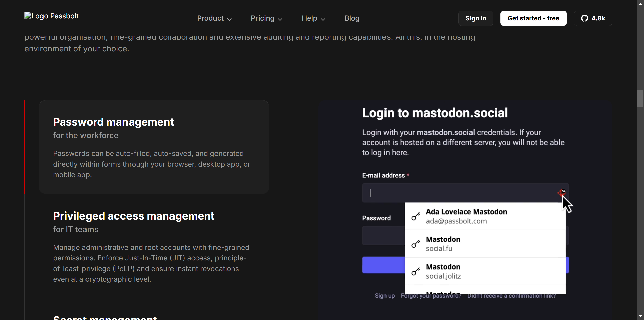
Task: Click Privileged access management heading
Action: click(x=134, y=216)
